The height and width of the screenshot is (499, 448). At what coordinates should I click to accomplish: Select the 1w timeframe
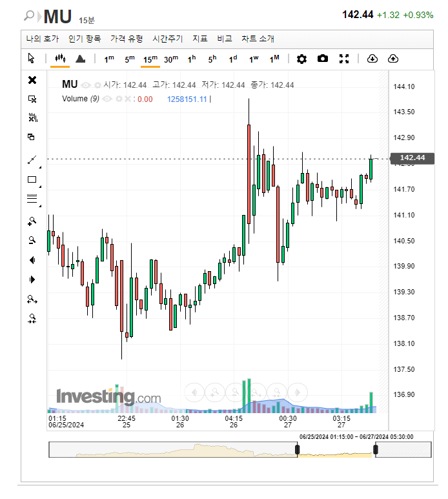[254, 59]
